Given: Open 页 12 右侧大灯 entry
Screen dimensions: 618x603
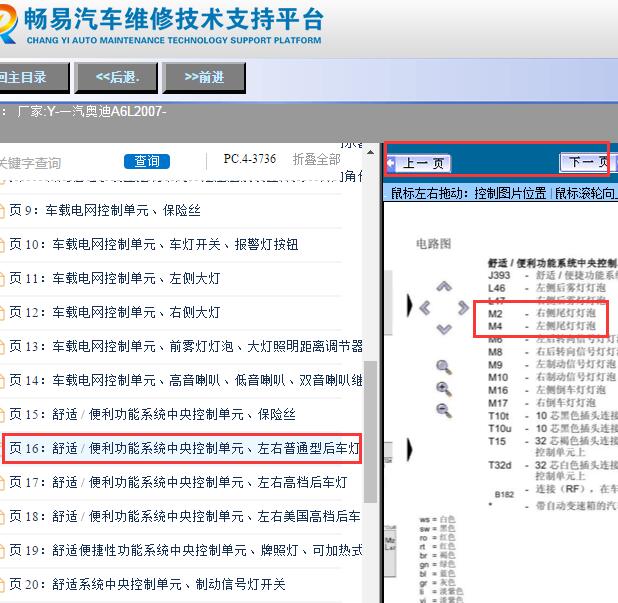Looking at the screenshot, I should tap(115, 313).
